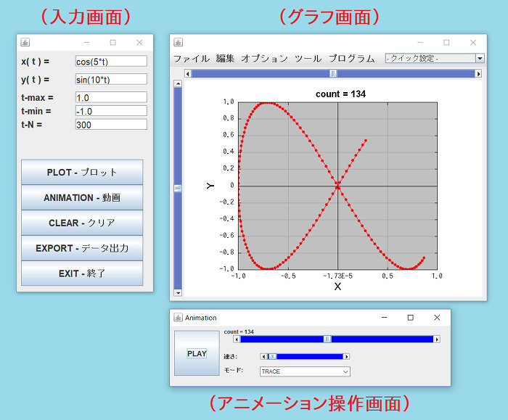Screen dimensions: 508x420
Task: Select the t-min value field
Action: pyautogui.click(x=111, y=111)
